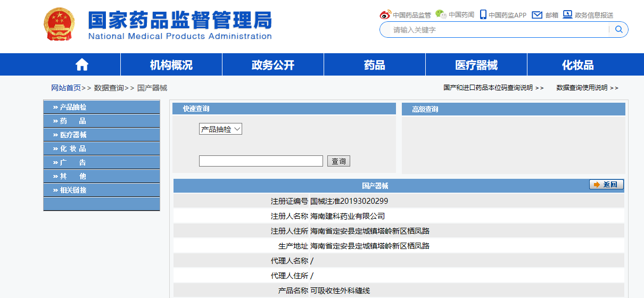Screen dimensions: 644x298
Task: Click the 邮箱 envelope icon
Action: [537, 15]
